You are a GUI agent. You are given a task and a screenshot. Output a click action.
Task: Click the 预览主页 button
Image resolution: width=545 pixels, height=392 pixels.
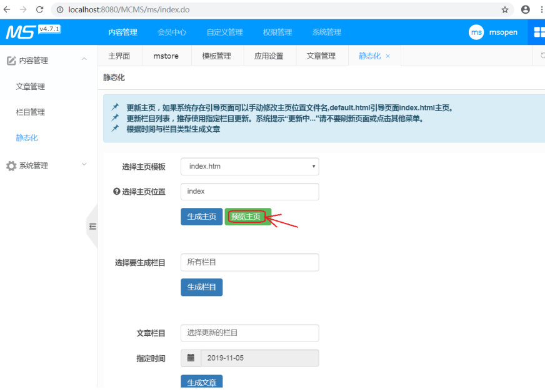pos(247,215)
